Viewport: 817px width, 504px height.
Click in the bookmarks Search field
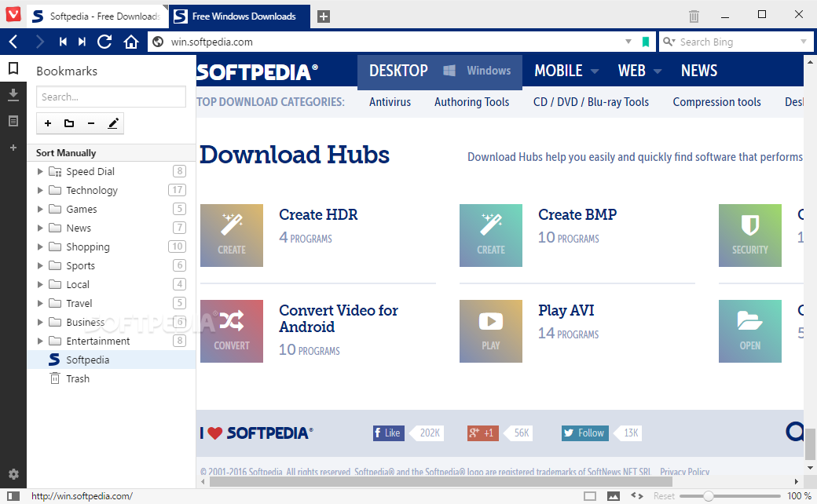pos(111,97)
